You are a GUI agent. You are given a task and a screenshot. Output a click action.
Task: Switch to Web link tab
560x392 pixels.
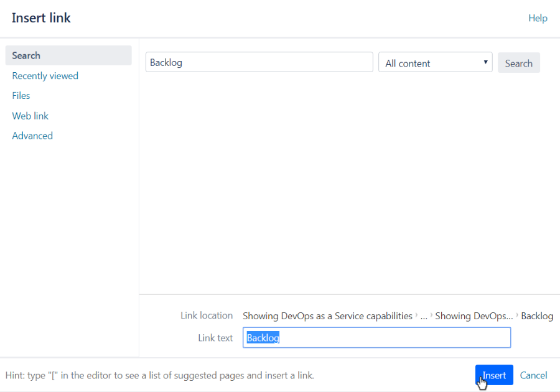click(30, 116)
